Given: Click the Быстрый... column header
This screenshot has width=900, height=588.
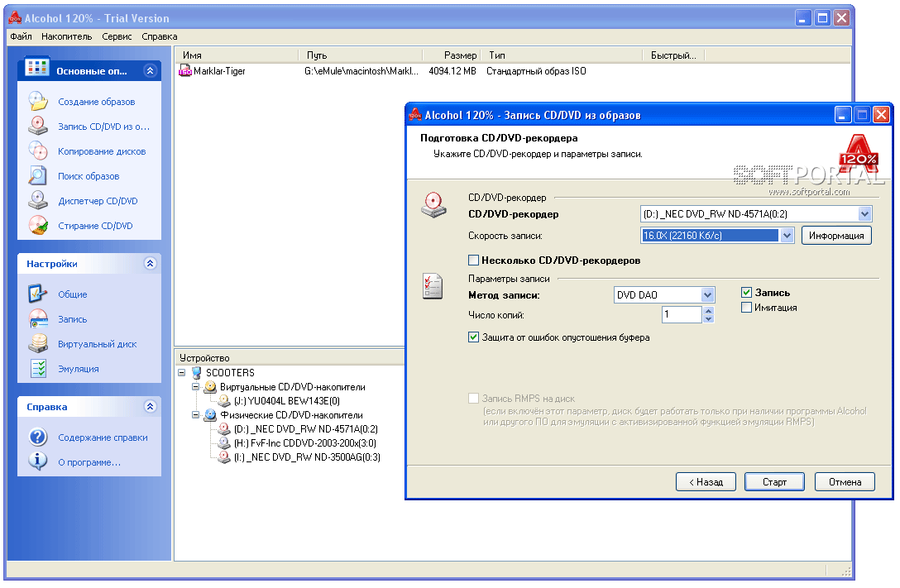Looking at the screenshot, I should pyautogui.click(x=673, y=55).
